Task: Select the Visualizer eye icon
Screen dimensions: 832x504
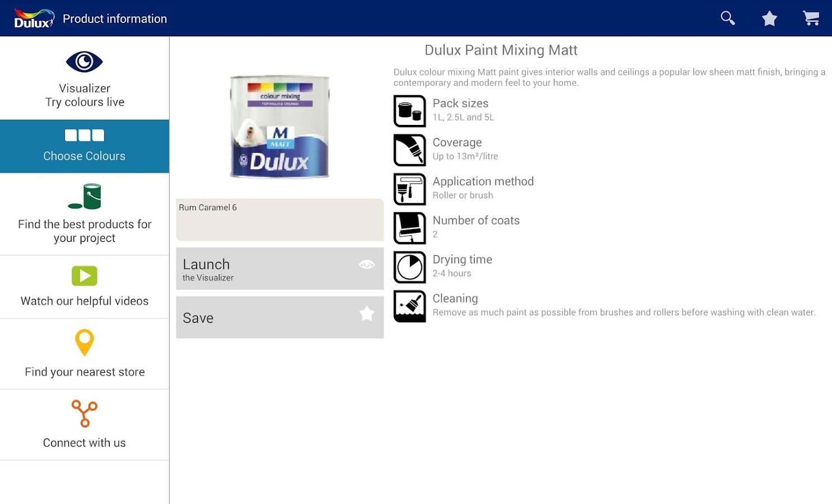Action: coord(85,62)
